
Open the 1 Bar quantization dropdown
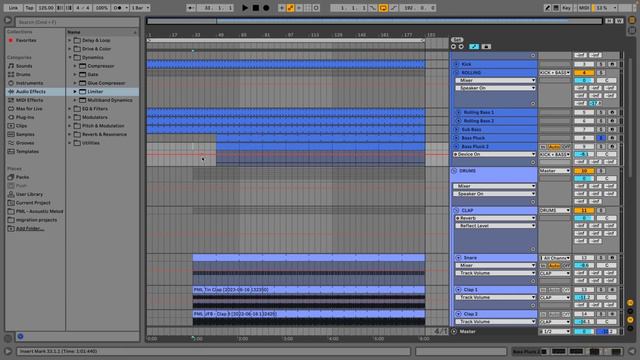[x=140, y=8]
